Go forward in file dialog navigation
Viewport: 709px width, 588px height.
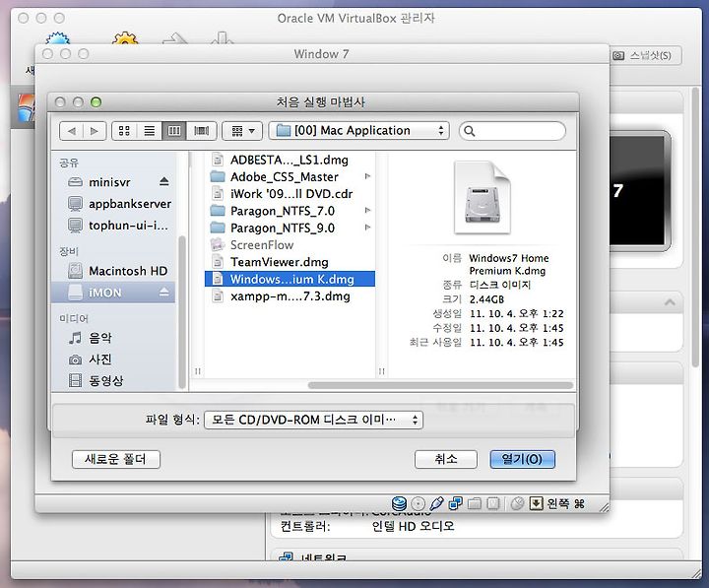[x=95, y=131]
